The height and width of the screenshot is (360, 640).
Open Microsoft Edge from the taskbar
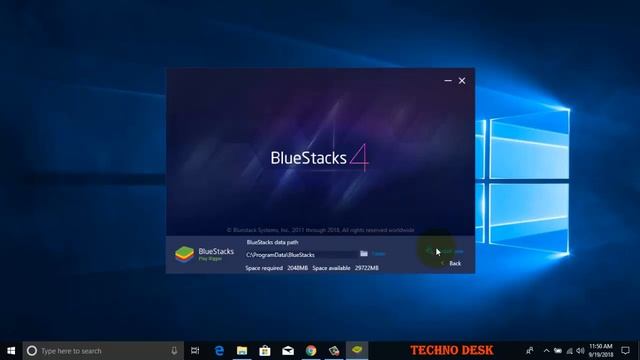(219, 351)
